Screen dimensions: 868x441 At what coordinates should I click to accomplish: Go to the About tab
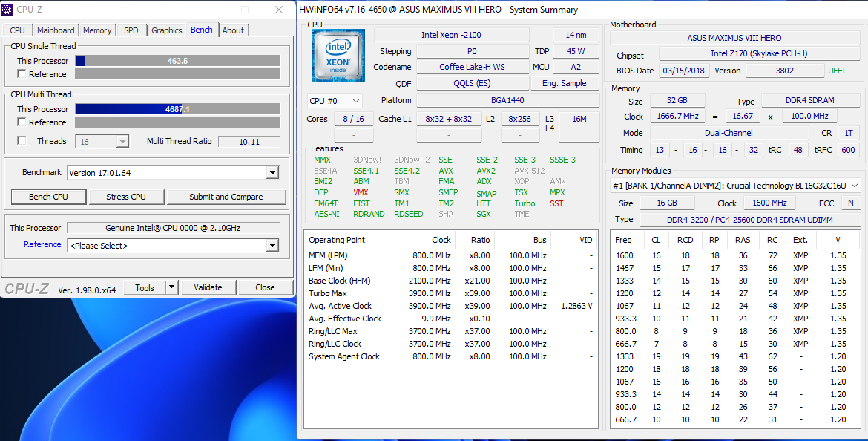tap(233, 30)
